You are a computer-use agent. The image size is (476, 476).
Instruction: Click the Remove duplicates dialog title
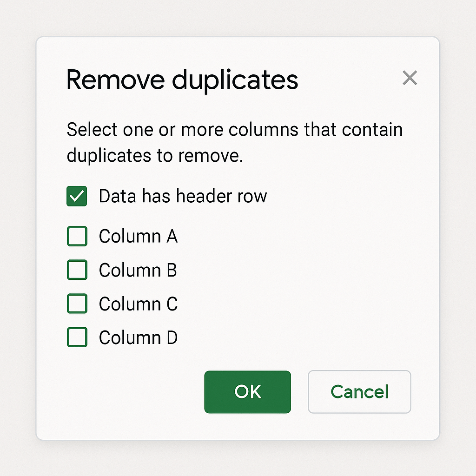[183, 79]
